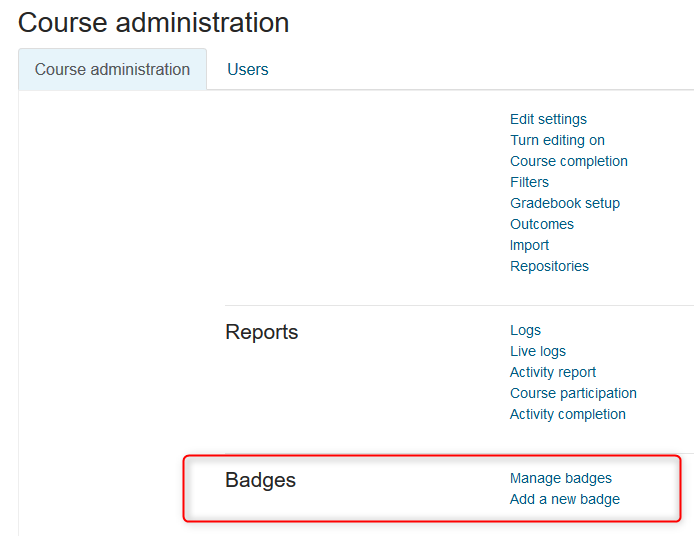Open Activity completion report
694x536 pixels.
pos(568,414)
